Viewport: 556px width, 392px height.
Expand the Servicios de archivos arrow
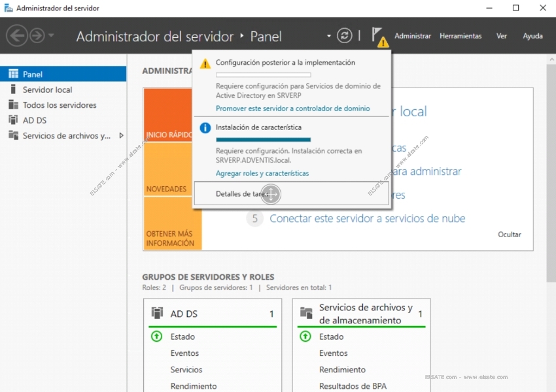tap(121, 136)
